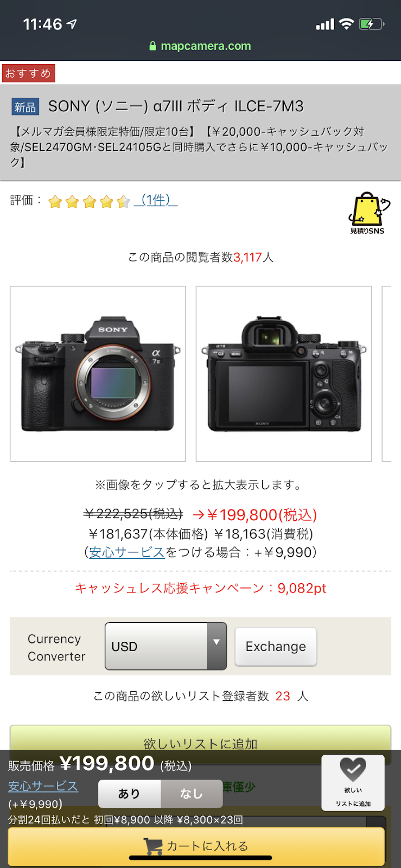Tap the 新品 badge label
This screenshot has height=868, width=401.
tap(25, 107)
